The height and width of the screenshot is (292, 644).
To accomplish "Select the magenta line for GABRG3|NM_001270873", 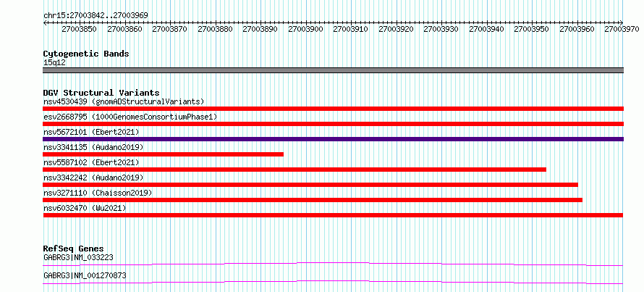I will (x=333, y=282).
